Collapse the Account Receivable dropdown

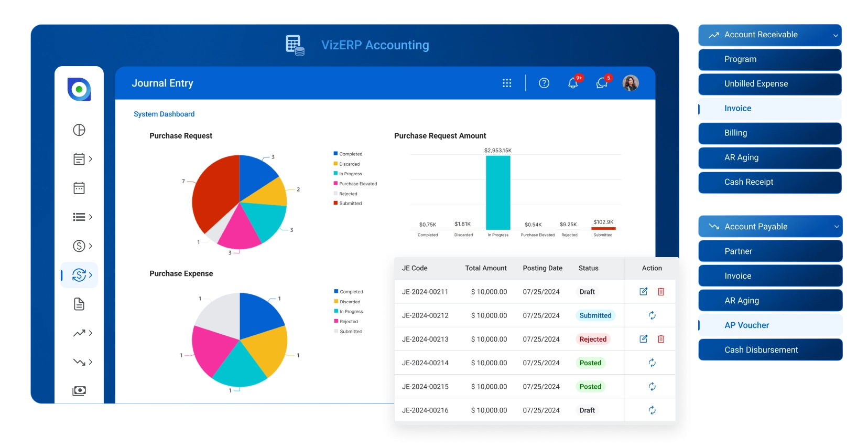point(836,35)
